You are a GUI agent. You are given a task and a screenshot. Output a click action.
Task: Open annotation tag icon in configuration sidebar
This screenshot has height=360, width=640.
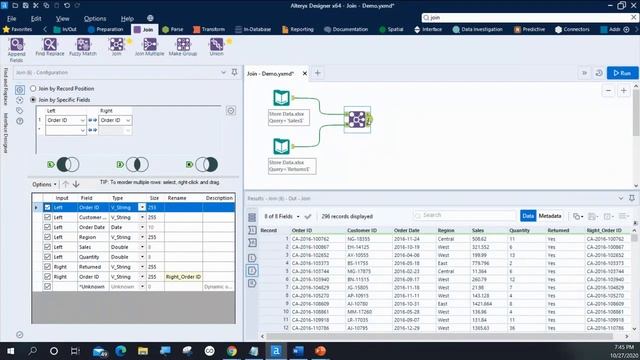click(20, 111)
